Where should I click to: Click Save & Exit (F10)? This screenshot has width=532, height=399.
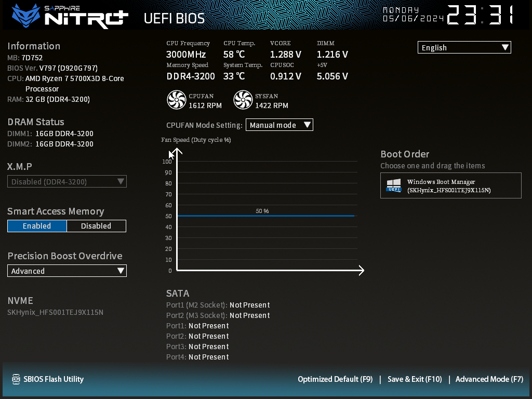point(415,379)
